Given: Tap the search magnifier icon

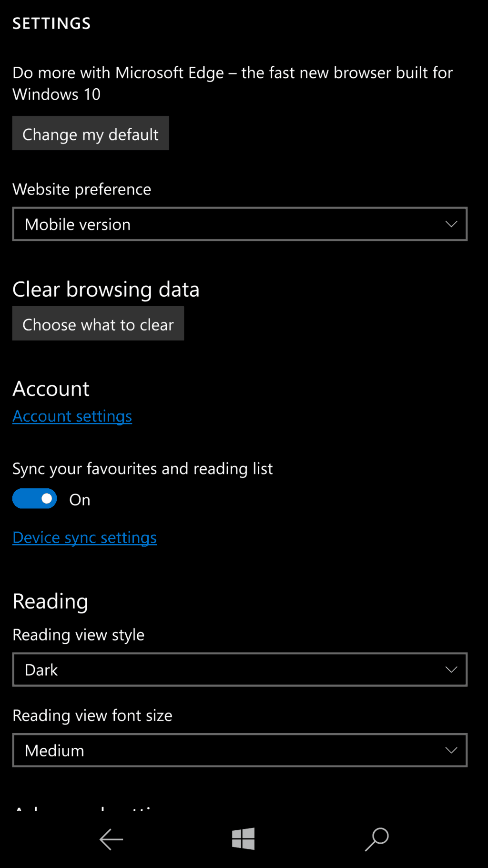Looking at the screenshot, I should click(376, 839).
